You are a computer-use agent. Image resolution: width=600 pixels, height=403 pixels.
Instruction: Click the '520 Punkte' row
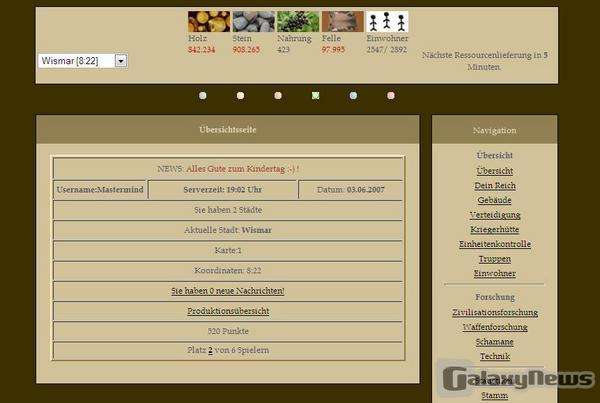(x=228, y=331)
